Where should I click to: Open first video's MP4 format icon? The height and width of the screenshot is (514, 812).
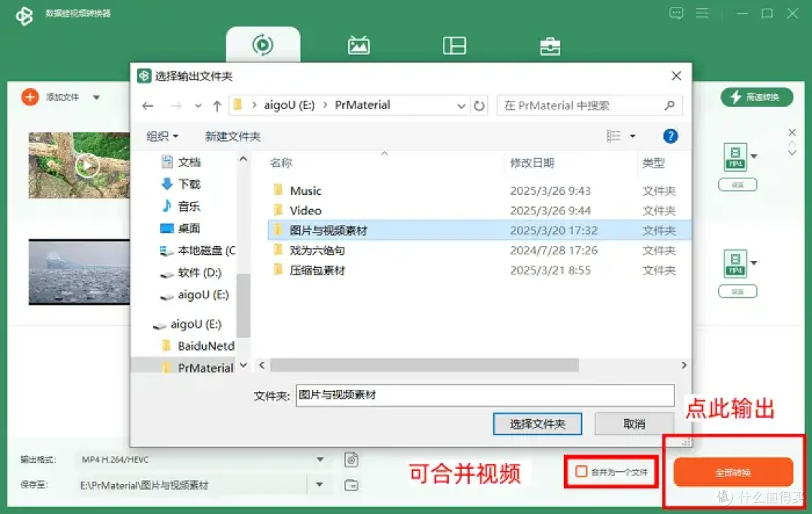click(x=735, y=157)
